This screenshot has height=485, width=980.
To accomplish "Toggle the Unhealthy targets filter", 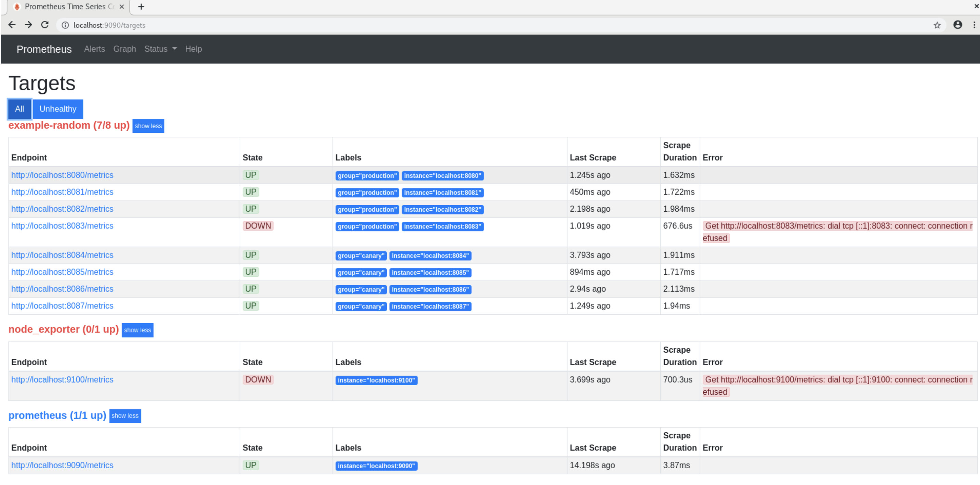I will pyautogui.click(x=58, y=109).
